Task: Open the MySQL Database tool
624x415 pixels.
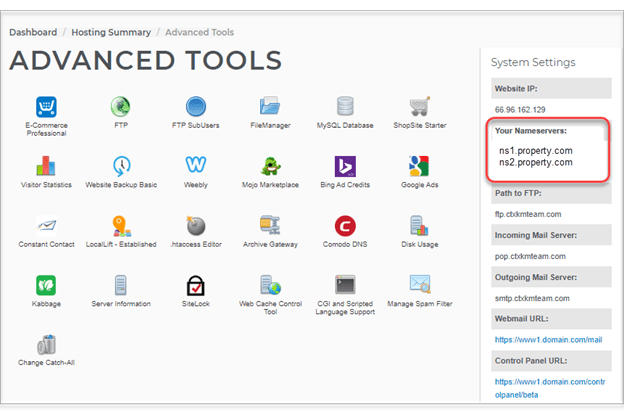Action: [345, 108]
